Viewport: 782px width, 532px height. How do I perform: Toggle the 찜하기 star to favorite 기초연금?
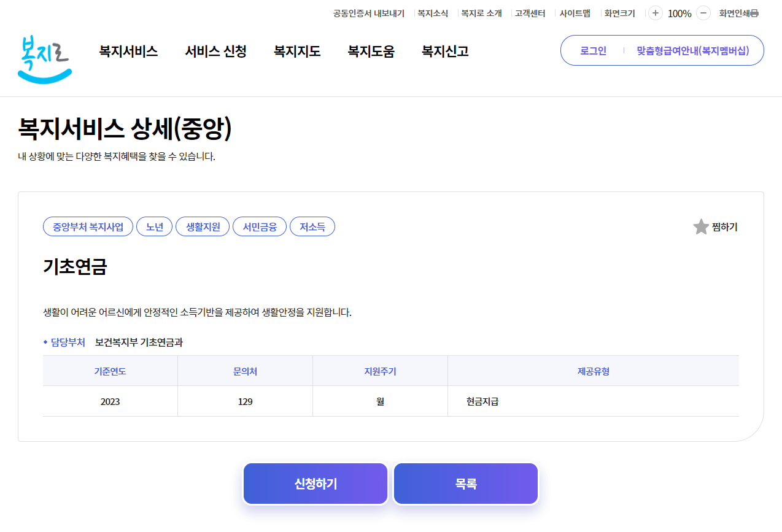700,226
